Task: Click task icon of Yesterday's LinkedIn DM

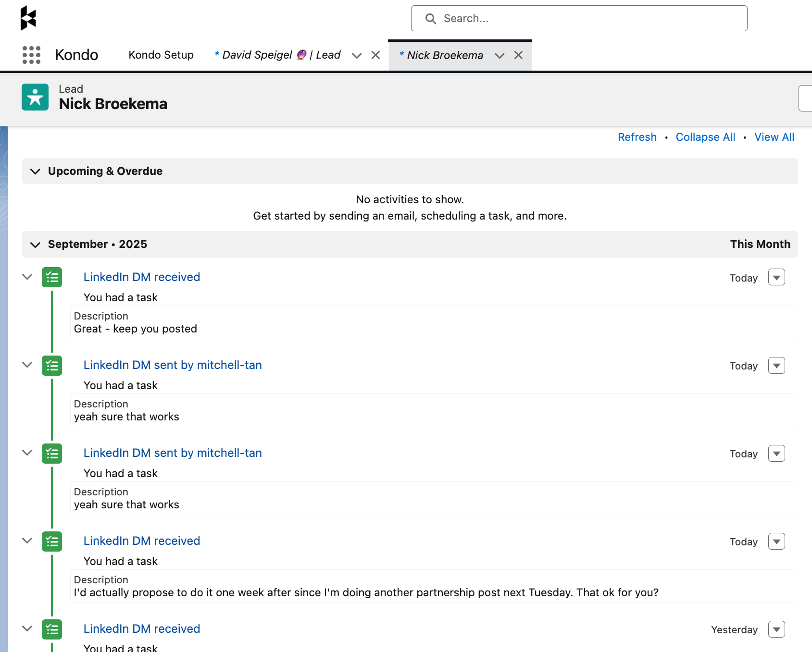Action: click(x=52, y=629)
